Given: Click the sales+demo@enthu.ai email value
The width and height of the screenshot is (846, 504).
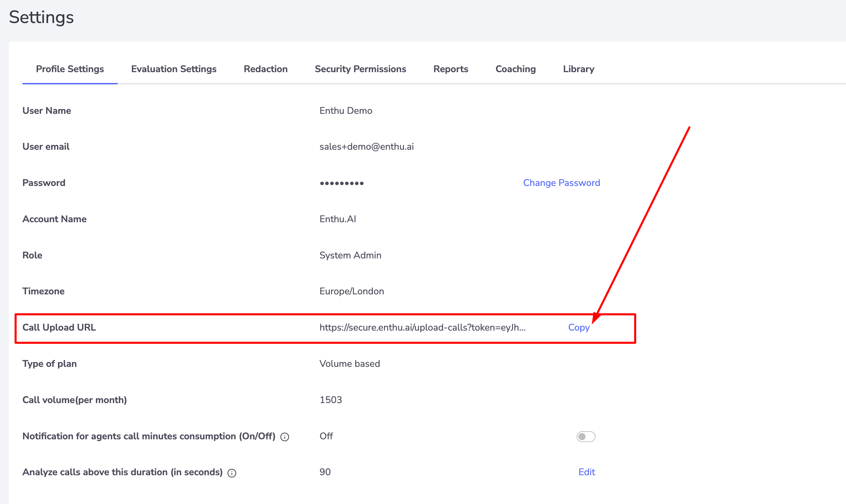Looking at the screenshot, I should (366, 147).
